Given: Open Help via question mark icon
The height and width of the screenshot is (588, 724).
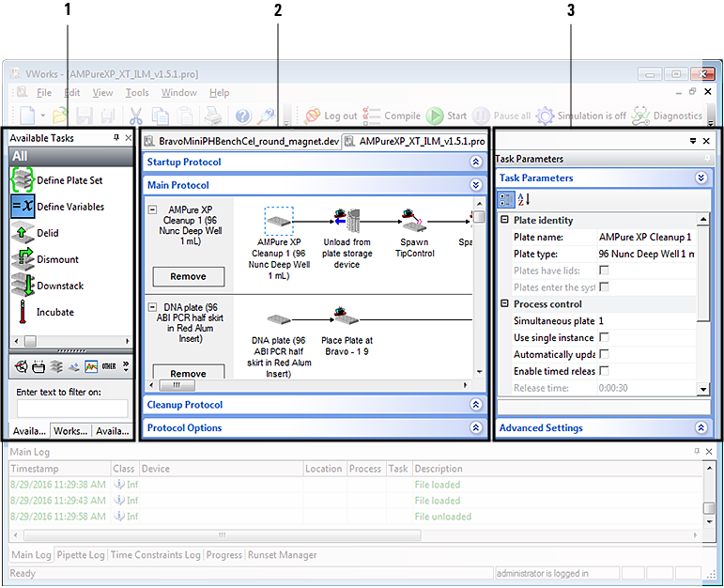Looking at the screenshot, I should [x=243, y=116].
